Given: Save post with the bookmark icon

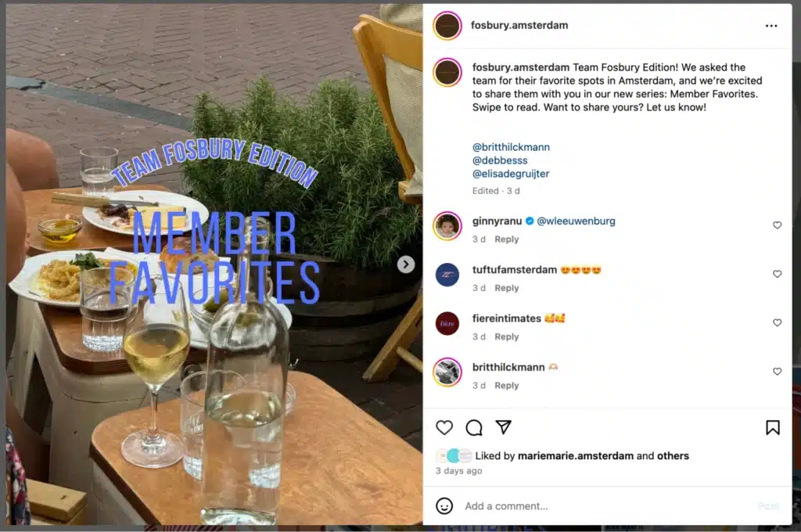Looking at the screenshot, I should pyautogui.click(x=772, y=427).
